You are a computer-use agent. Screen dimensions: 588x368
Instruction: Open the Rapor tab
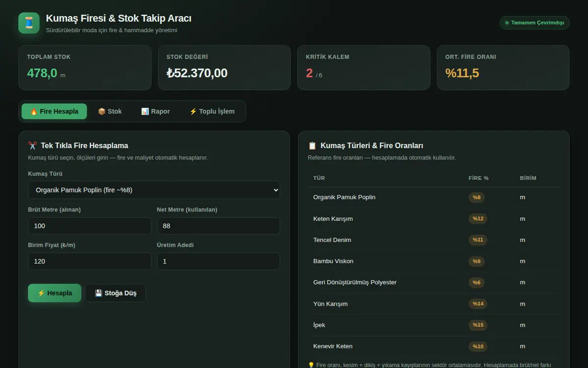(x=155, y=111)
